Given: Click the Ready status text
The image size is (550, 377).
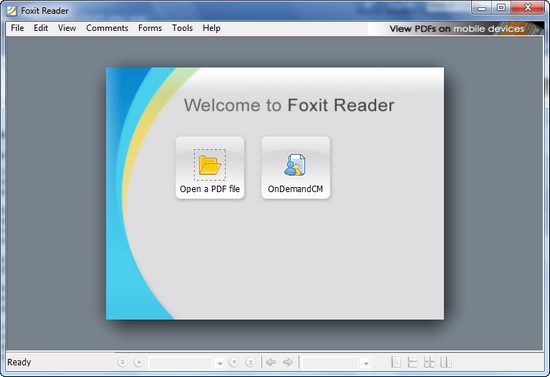Looking at the screenshot, I should click(x=19, y=362).
